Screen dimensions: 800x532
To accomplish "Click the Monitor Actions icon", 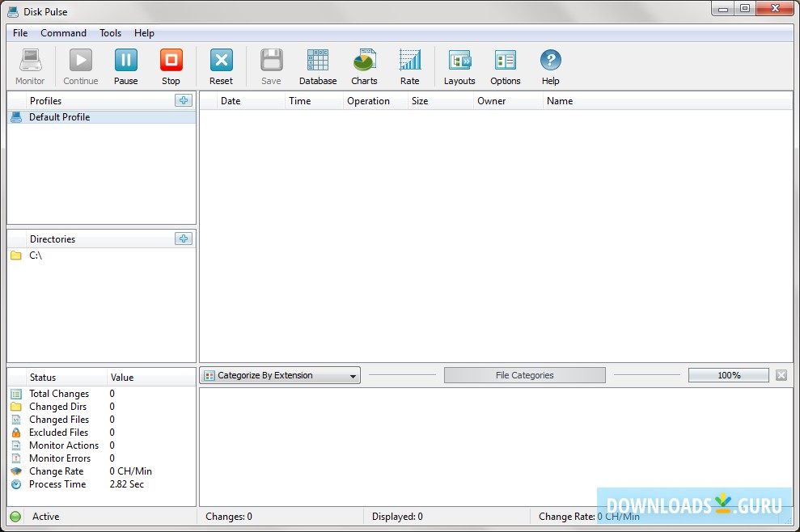I will [x=16, y=445].
